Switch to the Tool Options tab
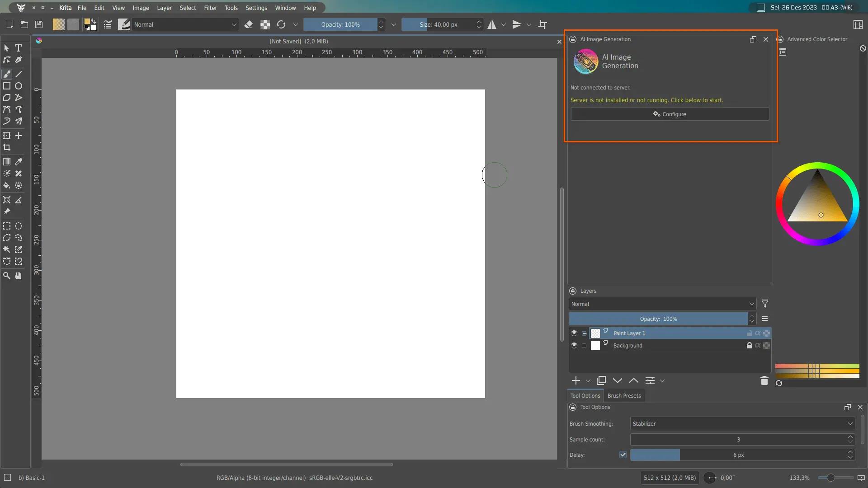868x488 pixels. pos(585,396)
